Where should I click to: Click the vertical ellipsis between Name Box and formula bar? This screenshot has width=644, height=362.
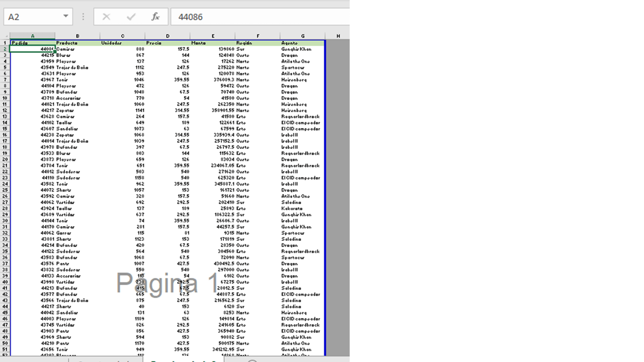pyautogui.click(x=83, y=17)
